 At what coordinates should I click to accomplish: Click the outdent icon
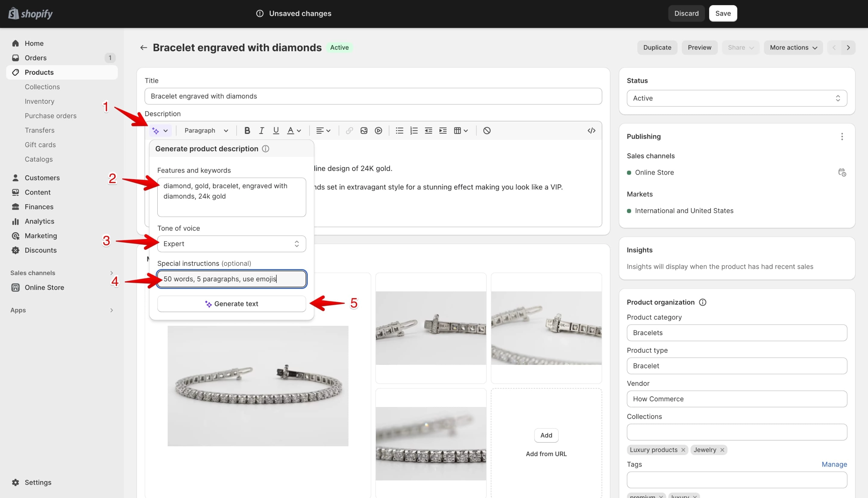(428, 131)
